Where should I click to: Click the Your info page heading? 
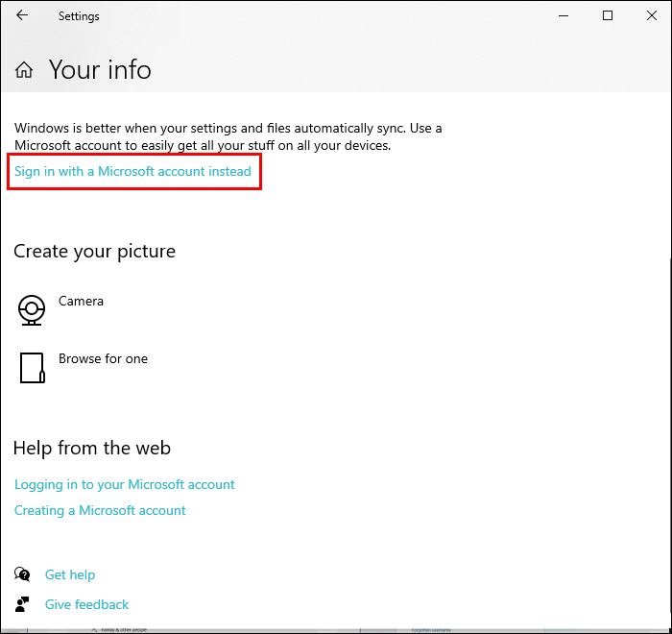point(100,70)
